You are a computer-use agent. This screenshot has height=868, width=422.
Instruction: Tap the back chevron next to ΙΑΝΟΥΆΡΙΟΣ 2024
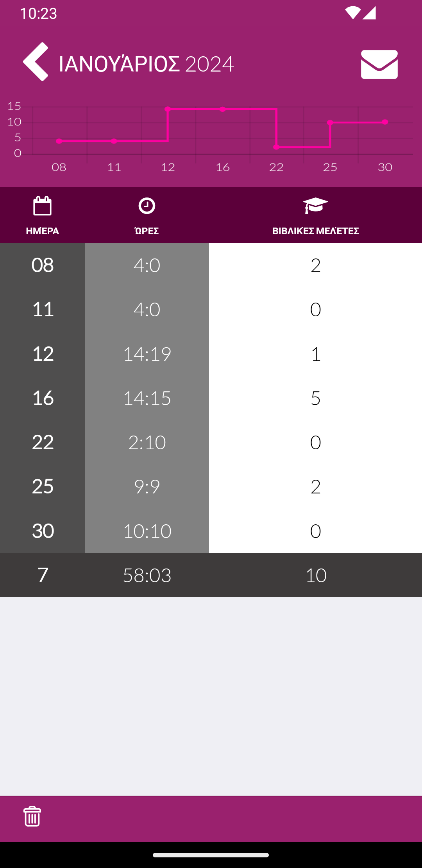coord(36,62)
